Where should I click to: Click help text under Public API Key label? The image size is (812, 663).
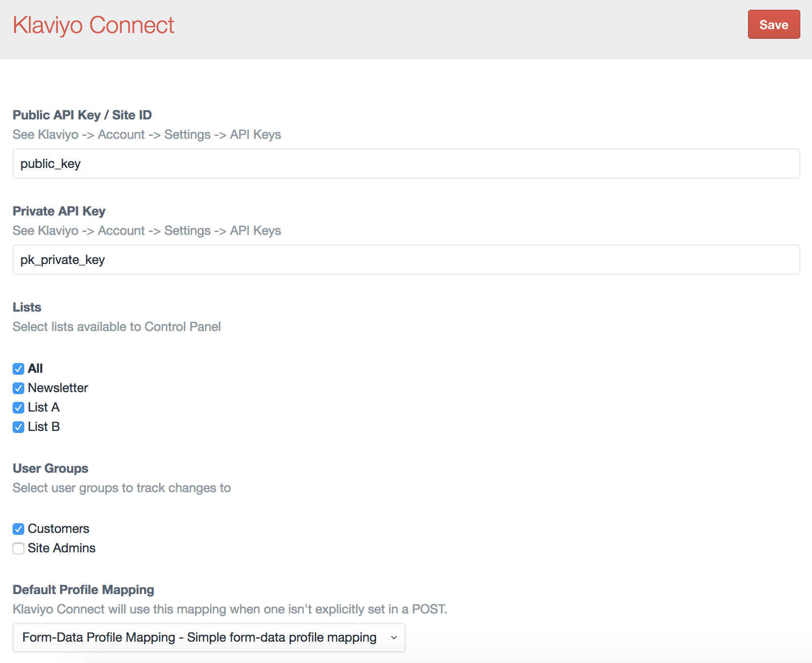coord(146,134)
